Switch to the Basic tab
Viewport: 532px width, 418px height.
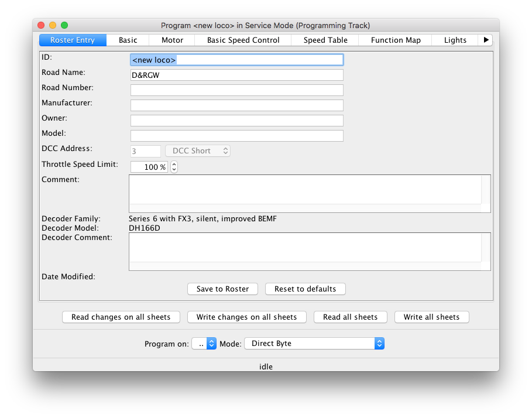point(128,40)
